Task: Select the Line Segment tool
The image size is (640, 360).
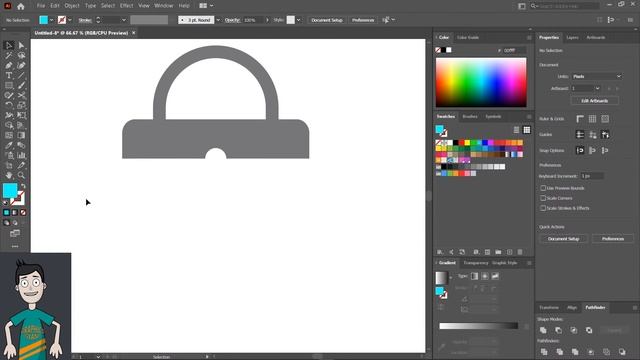Action: (21, 75)
